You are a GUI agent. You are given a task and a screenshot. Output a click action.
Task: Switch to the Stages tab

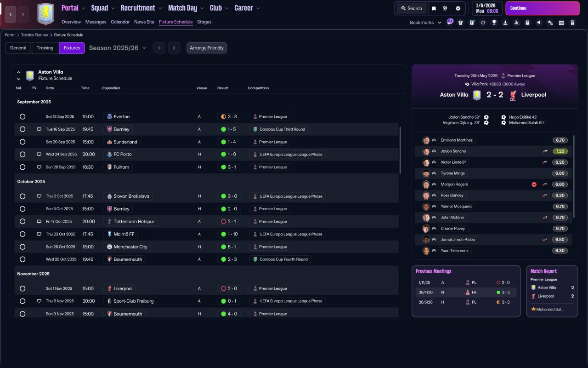[204, 22]
